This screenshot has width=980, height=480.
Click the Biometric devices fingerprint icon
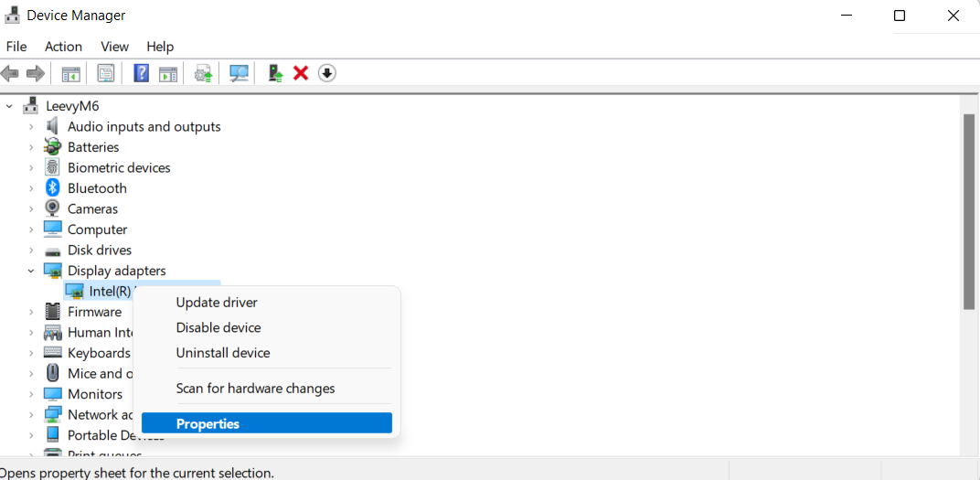tap(52, 167)
